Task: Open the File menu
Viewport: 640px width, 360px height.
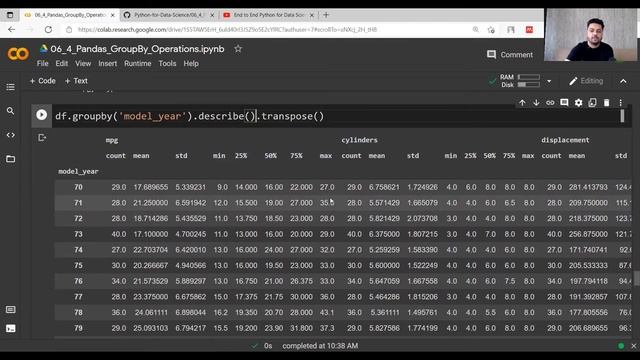Action: point(42,64)
